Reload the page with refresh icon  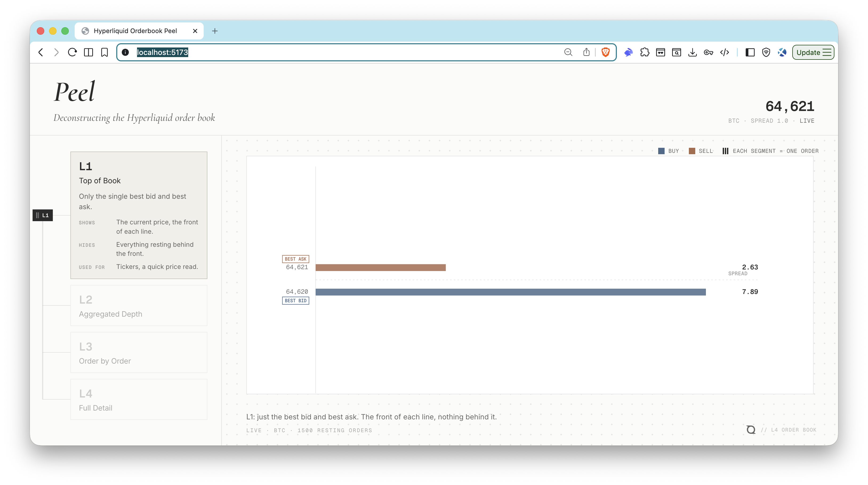tap(72, 52)
